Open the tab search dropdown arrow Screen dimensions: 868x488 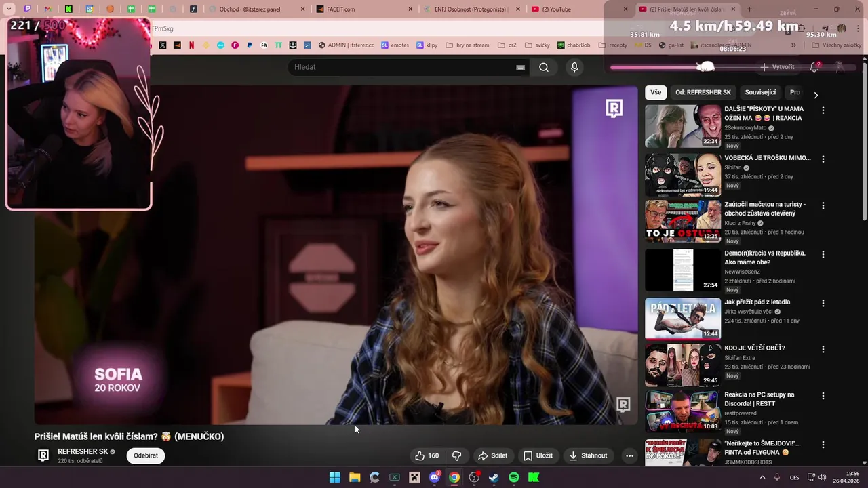[9, 9]
